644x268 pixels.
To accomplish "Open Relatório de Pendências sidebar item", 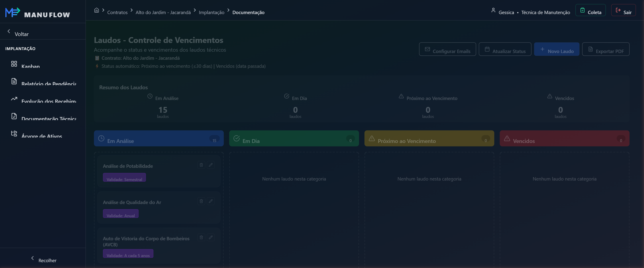I will click(x=43, y=81).
